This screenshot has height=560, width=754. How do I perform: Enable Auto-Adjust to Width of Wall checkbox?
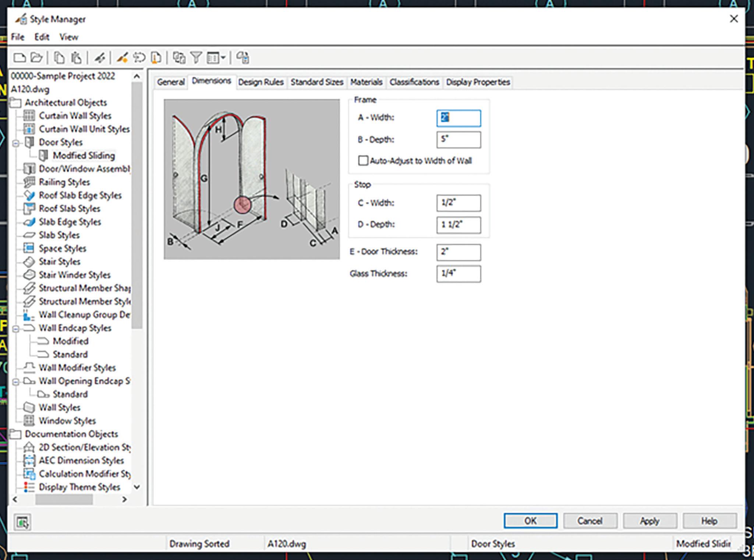363,161
